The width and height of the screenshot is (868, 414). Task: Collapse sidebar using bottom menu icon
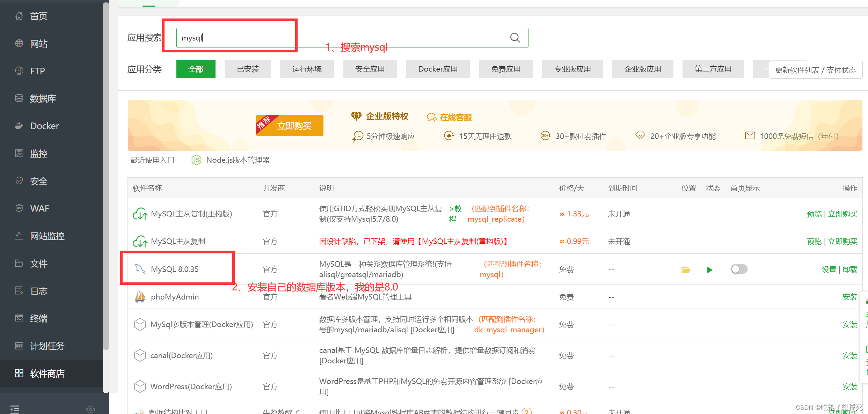[x=15, y=409]
